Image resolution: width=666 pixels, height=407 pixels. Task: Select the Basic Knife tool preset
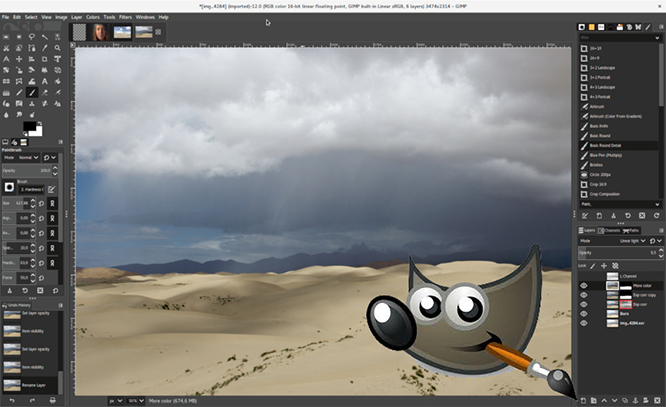[619, 126]
